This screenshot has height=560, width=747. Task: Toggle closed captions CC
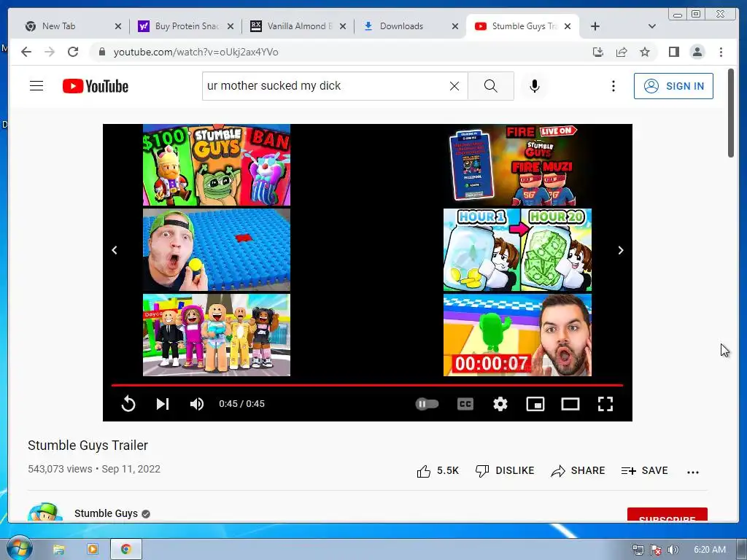(465, 404)
